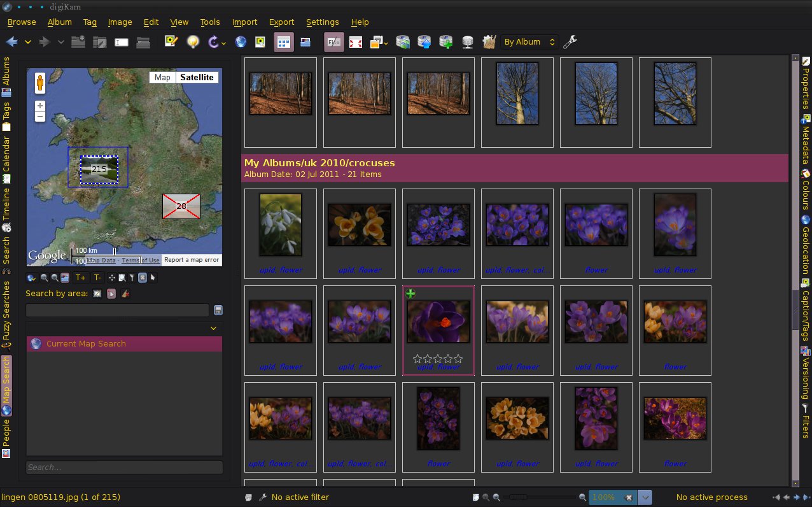This screenshot has height=507, width=812.
Task: Open the 'By Album' grouping combo box
Action: 529,42
